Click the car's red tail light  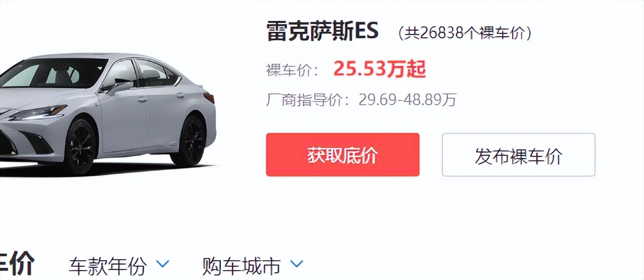click(209, 97)
